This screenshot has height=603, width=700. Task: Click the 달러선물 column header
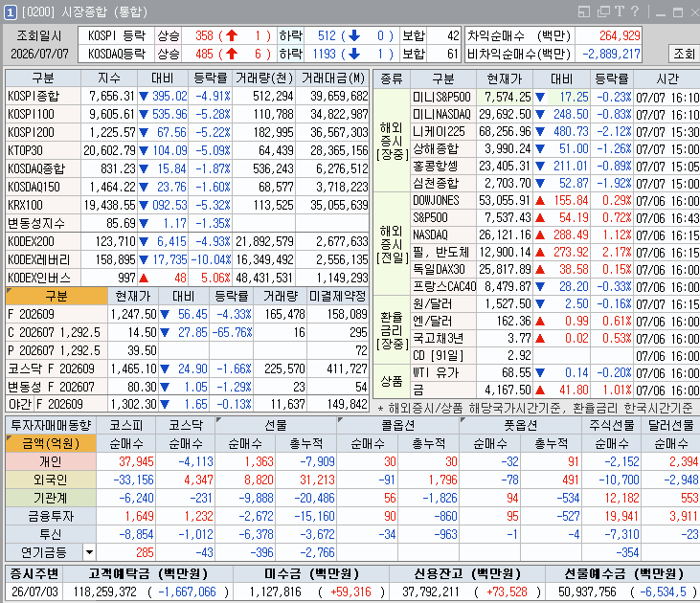[x=671, y=425]
